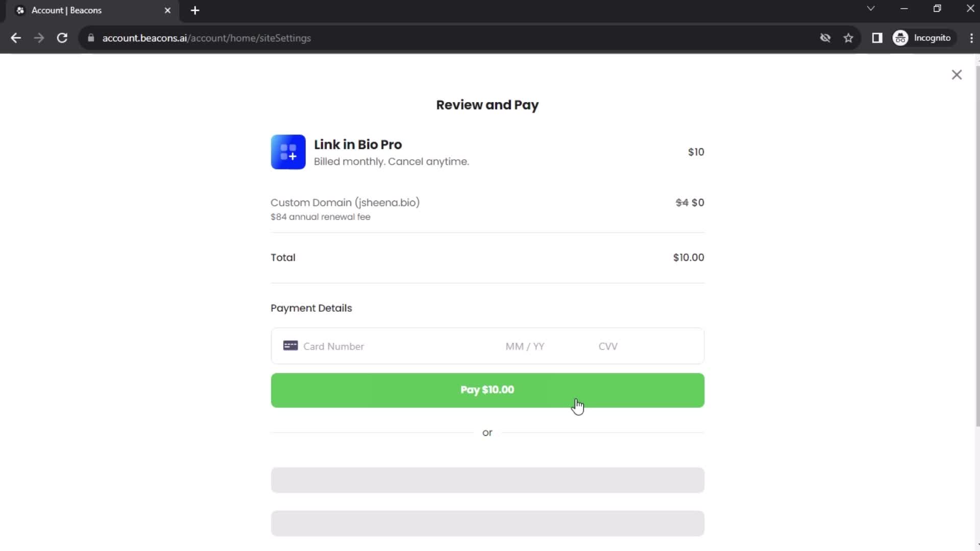Click the Link in Bio Pro product icon
The height and width of the screenshot is (551, 980).
coord(288,152)
